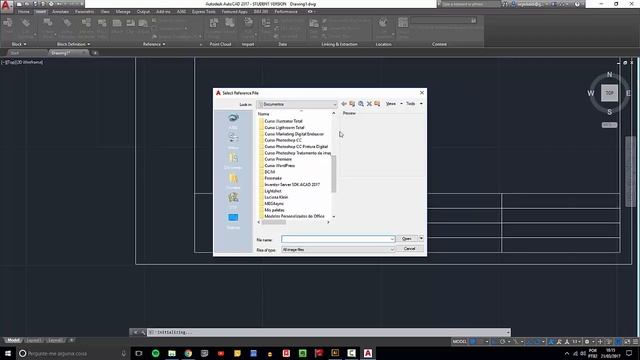Select the Curso WordPress folder
Image resolution: width=640 pixels, height=360 pixels.
click(x=280, y=166)
